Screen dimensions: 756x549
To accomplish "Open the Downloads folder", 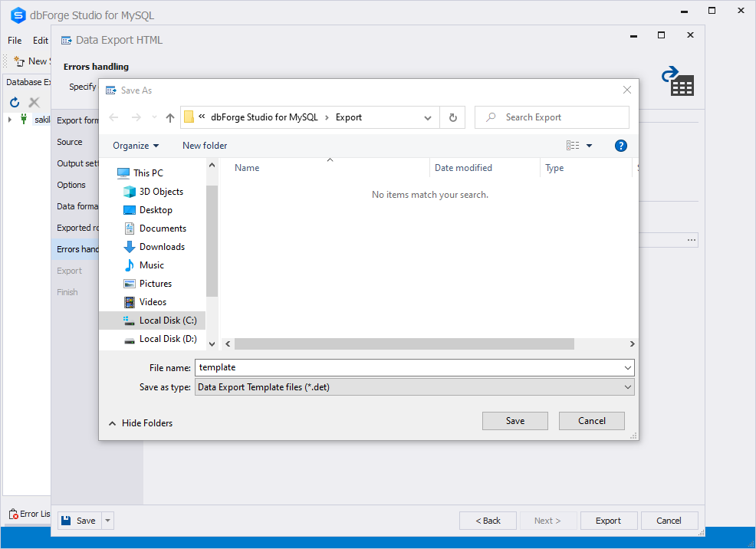I will pos(155,247).
